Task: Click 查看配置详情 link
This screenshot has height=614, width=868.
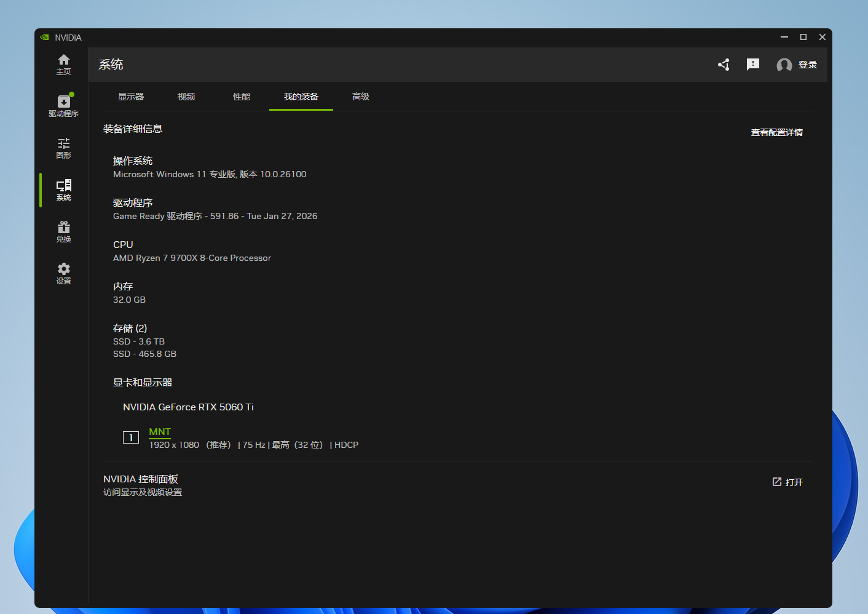Action: (776, 132)
